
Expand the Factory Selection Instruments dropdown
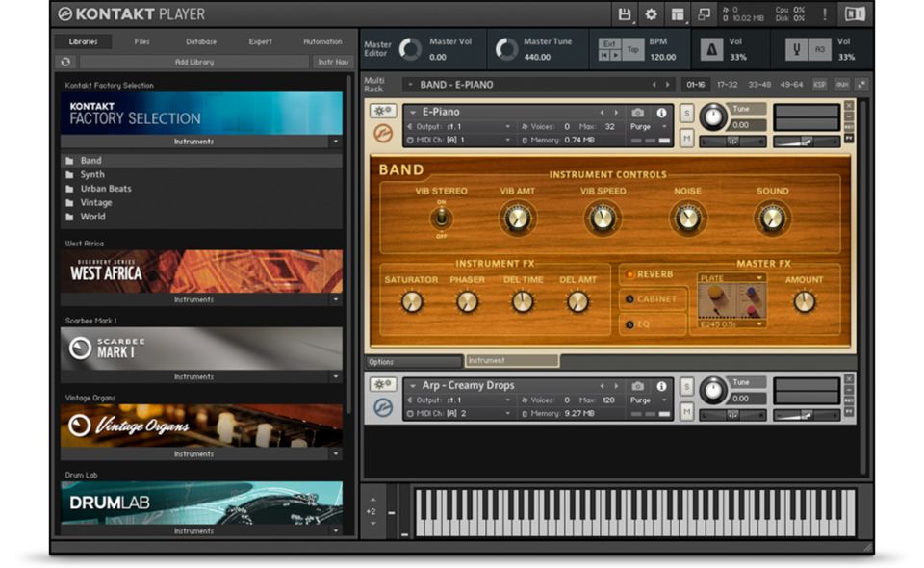335,142
